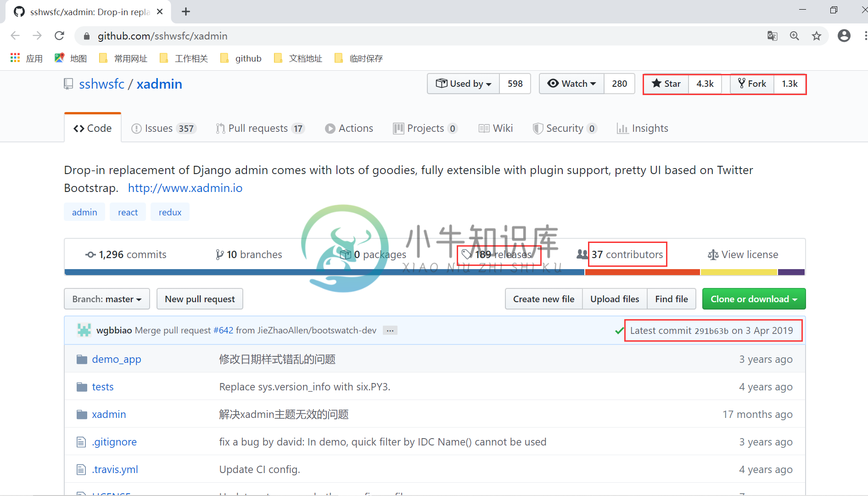Open the Pull requests tab
Viewport: 868px width, 496px height.
(x=260, y=128)
